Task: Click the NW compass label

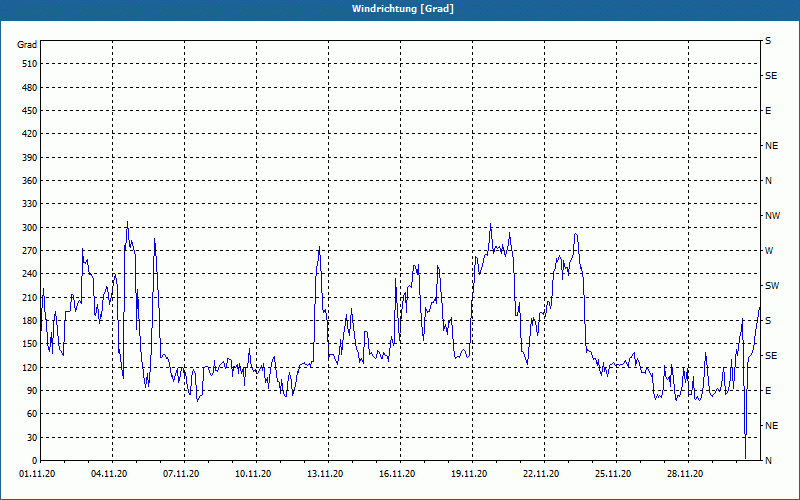Action: [x=772, y=216]
